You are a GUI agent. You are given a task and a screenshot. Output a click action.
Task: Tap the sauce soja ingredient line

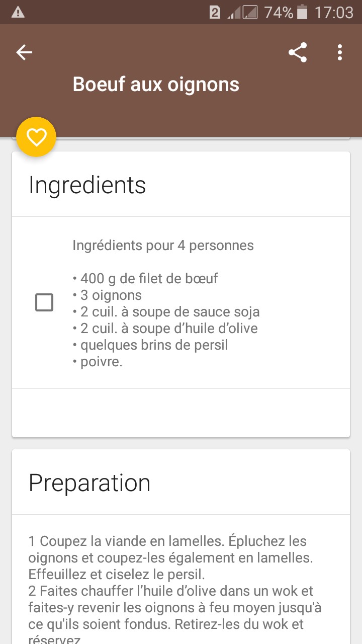pyautogui.click(x=170, y=312)
